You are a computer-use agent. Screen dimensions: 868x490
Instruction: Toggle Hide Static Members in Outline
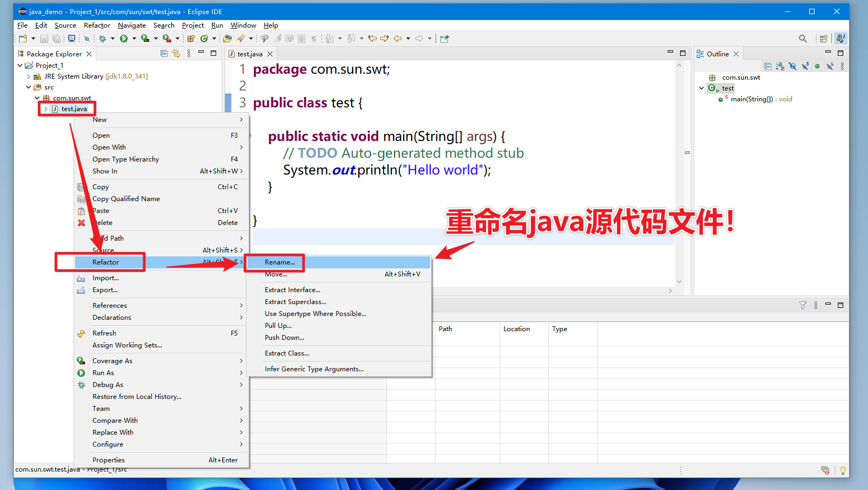pos(805,66)
